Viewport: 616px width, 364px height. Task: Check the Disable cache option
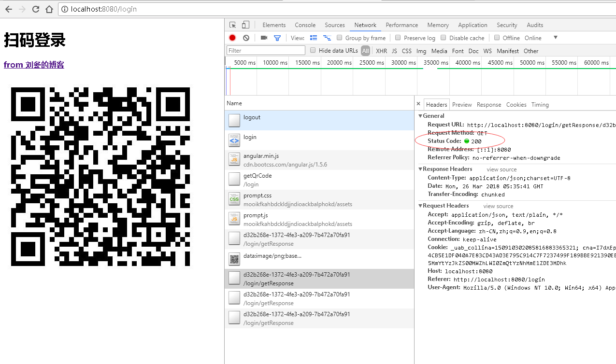pos(444,38)
